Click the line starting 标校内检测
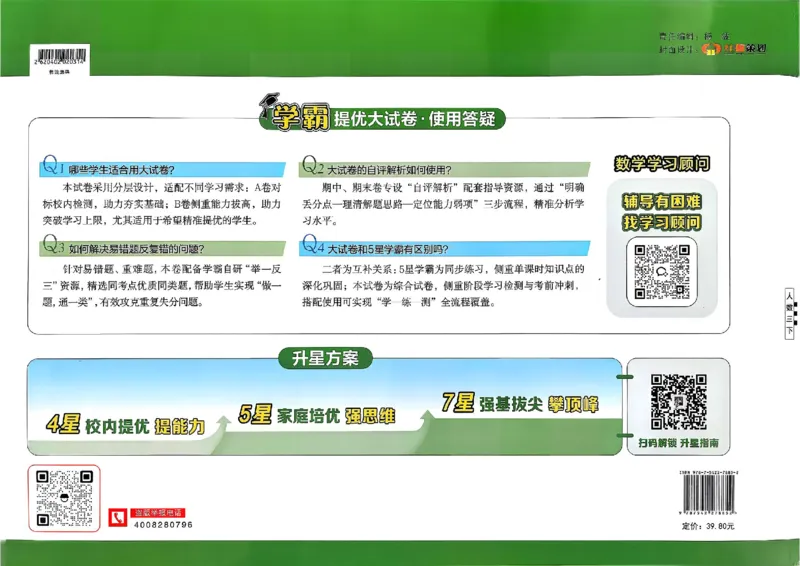 tap(162, 204)
